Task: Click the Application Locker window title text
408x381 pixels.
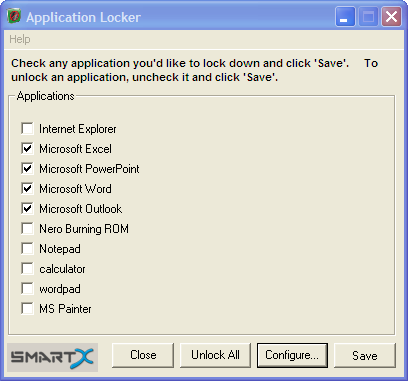Action: [83, 17]
